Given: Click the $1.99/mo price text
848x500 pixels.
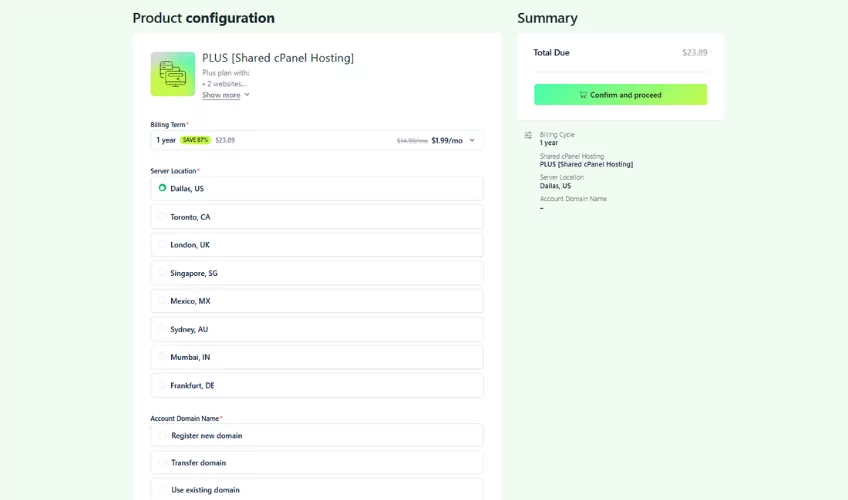Looking at the screenshot, I should [447, 141].
